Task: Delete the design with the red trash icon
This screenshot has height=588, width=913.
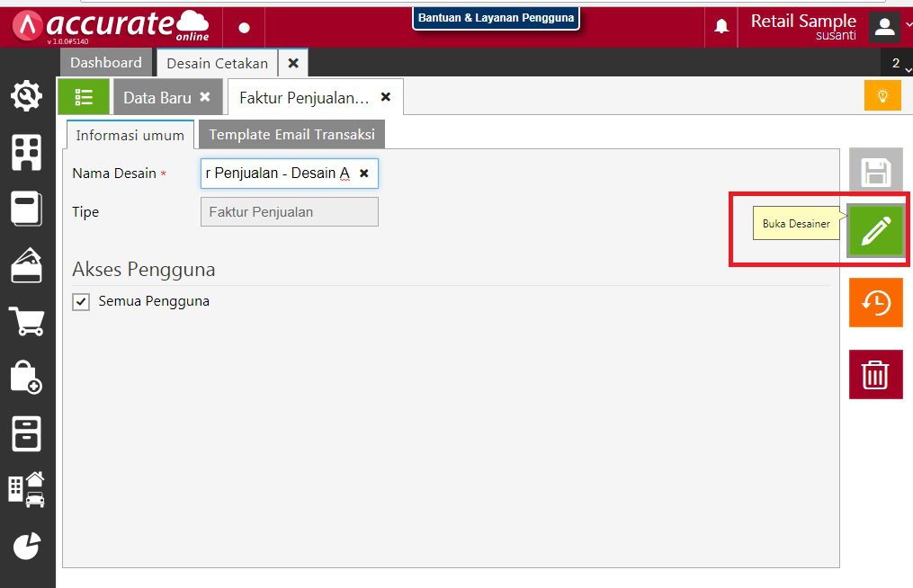Action: coord(875,374)
